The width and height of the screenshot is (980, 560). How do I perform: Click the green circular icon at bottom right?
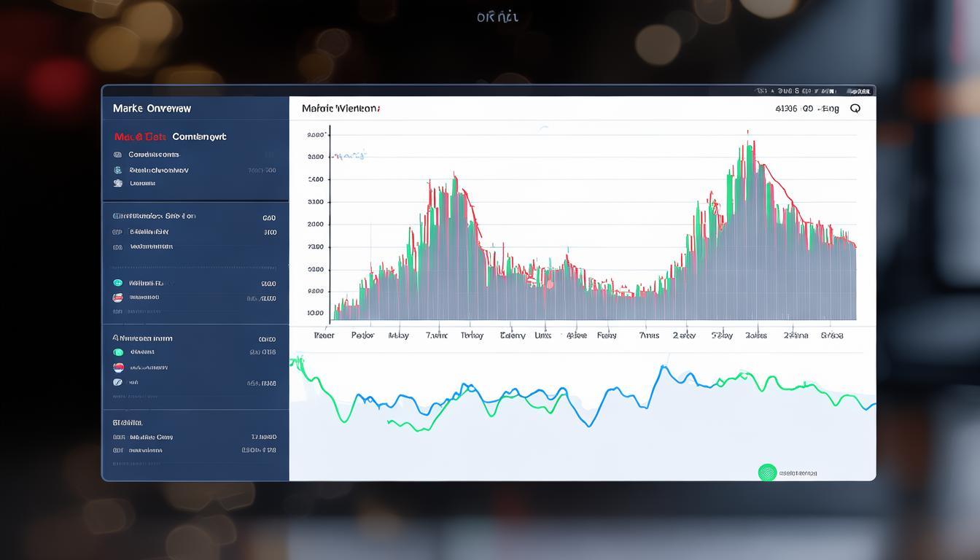pyautogui.click(x=767, y=472)
